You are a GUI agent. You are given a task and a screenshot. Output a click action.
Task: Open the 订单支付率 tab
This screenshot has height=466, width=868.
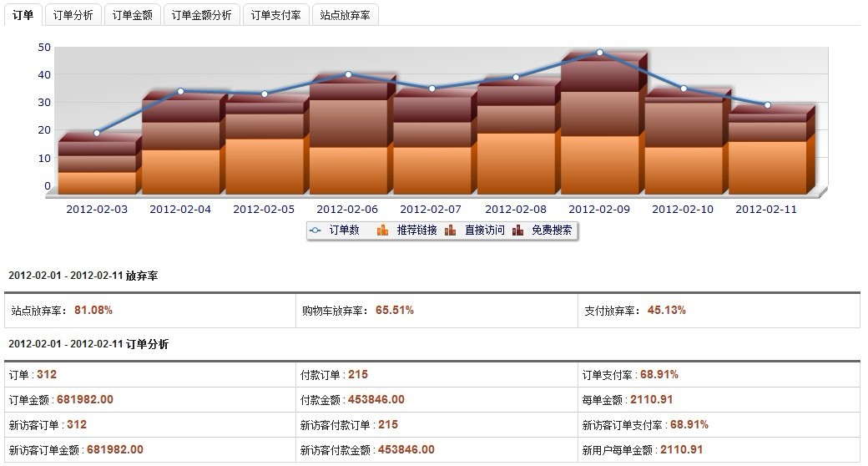click(276, 15)
